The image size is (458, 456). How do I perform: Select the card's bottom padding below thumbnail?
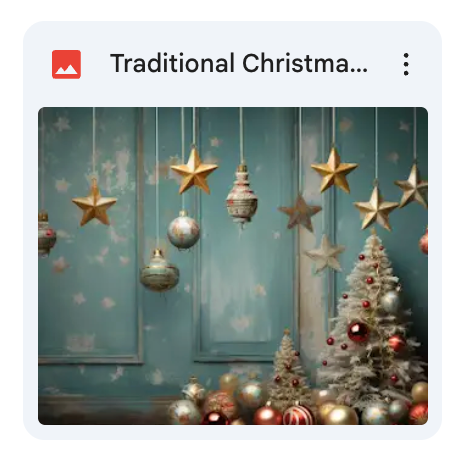coord(233,432)
